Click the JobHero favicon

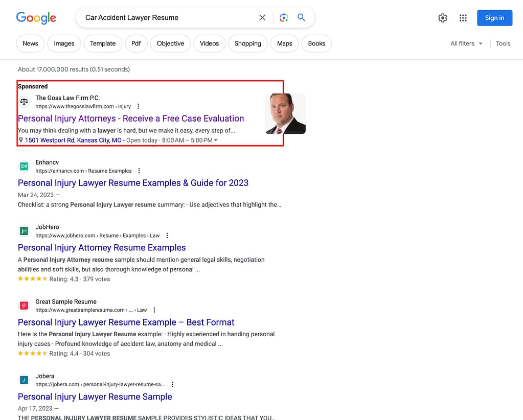pos(24,230)
